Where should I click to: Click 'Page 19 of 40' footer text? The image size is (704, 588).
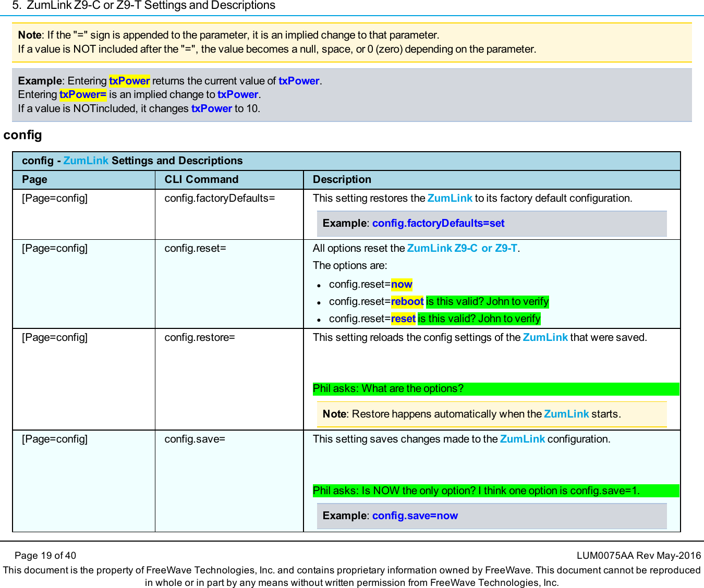pos(45,556)
